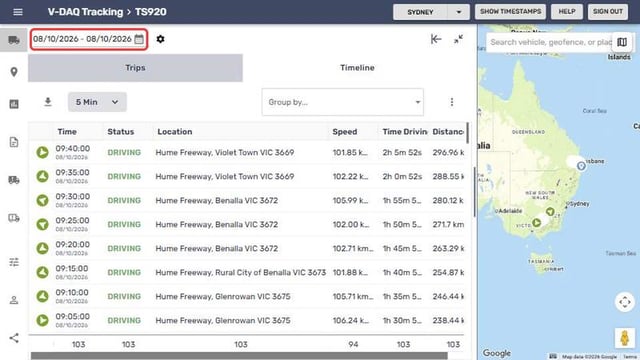
Task: Sort by the Location column header
Action: click(x=175, y=132)
